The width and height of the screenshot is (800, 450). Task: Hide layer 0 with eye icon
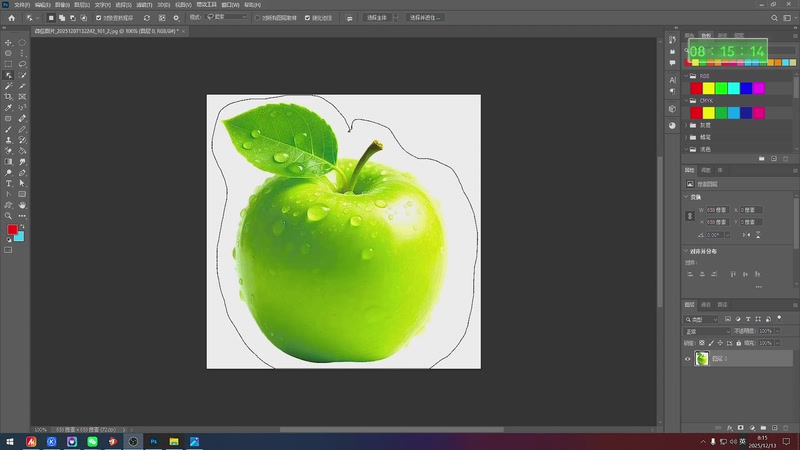coord(687,359)
